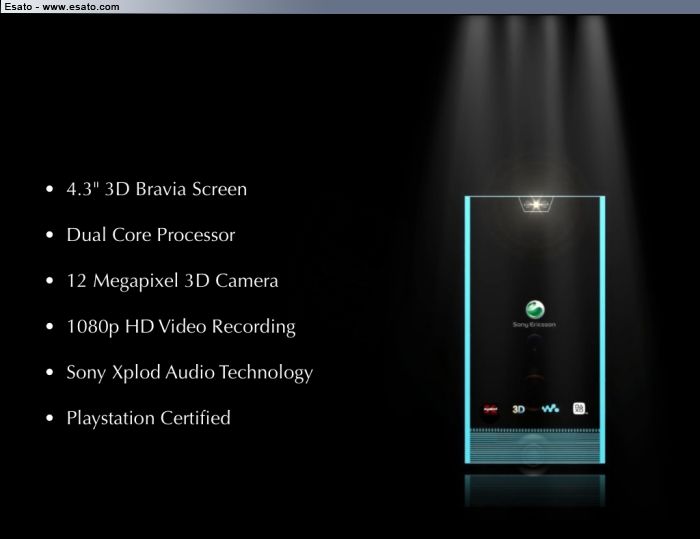
Task: Click the 'Sony Ericsson' wordmark under the orb
Action: pyautogui.click(x=534, y=325)
